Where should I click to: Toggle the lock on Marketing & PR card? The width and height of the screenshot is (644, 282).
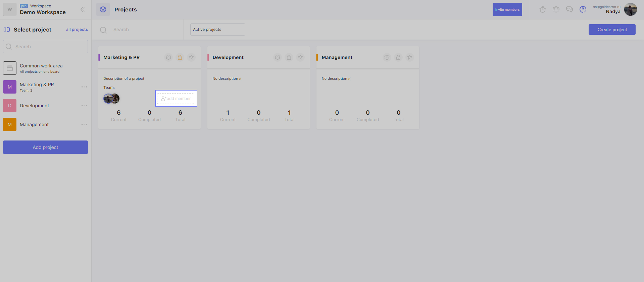[x=180, y=57]
